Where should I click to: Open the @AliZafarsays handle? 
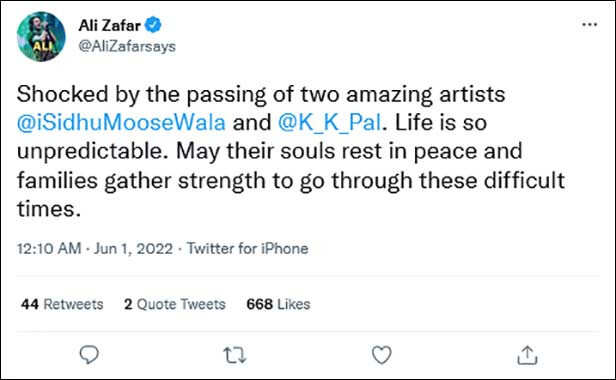click(x=127, y=46)
